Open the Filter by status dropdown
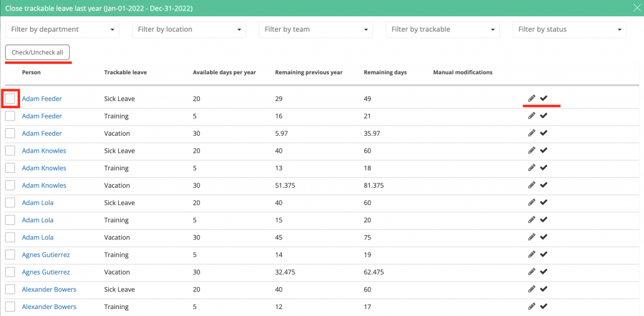The height and width of the screenshot is (316, 644). tap(569, 30)
